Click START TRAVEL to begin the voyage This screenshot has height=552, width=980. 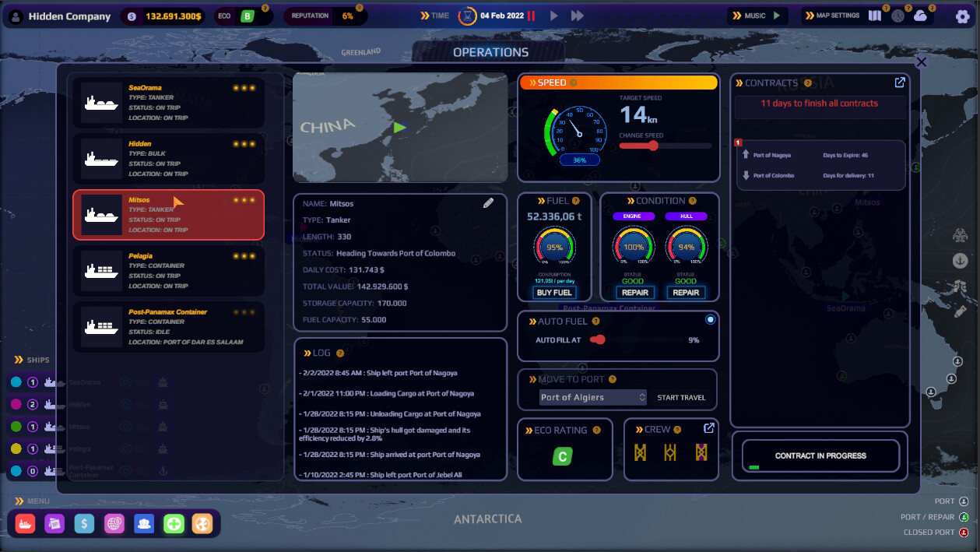[681, 397]
